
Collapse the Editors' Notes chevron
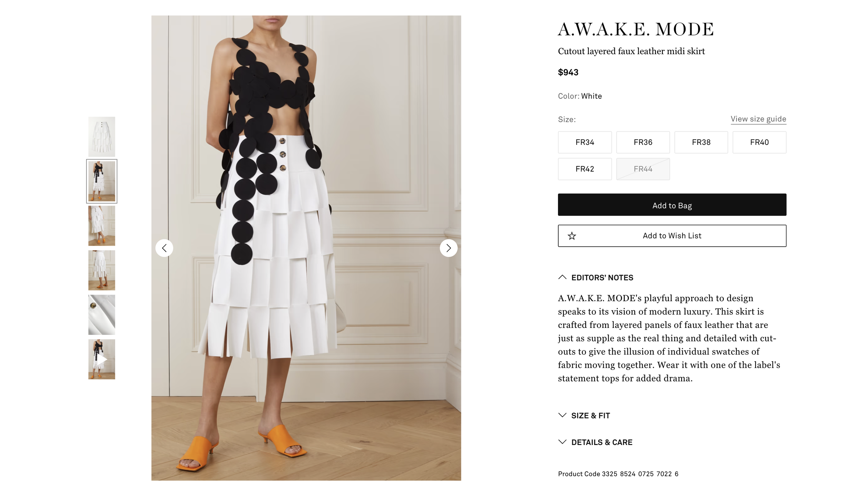pos(562,277)
